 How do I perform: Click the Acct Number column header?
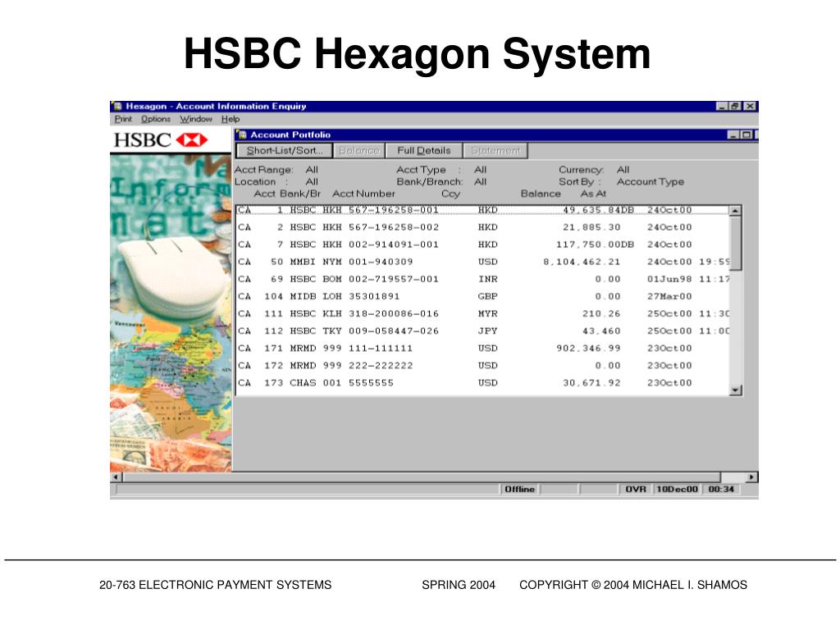coord(363,194)
